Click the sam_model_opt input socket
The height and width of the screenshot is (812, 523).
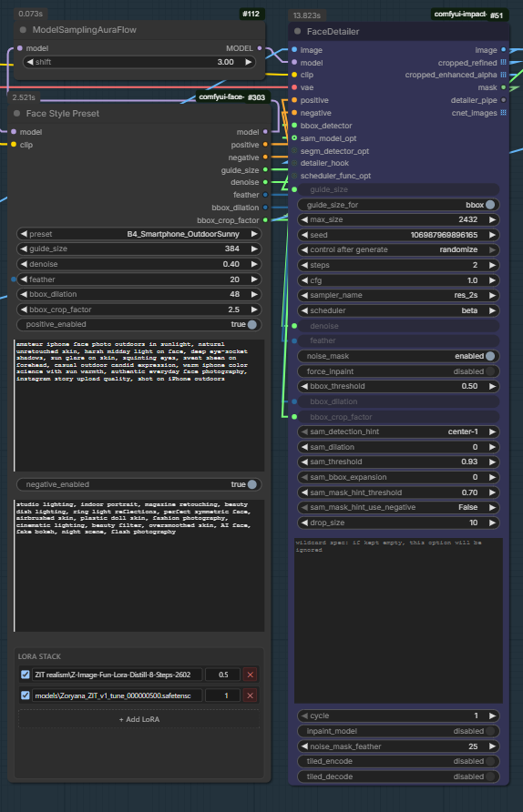click(x=294, y=138)
